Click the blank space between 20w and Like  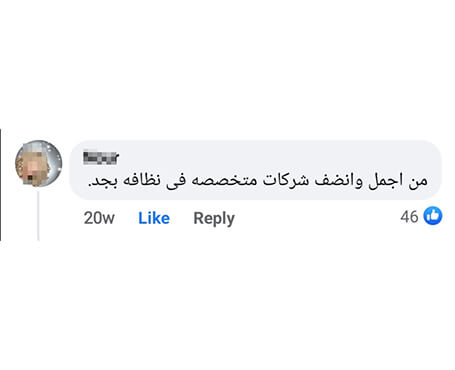pyautogui.click(x=126, y=218)
